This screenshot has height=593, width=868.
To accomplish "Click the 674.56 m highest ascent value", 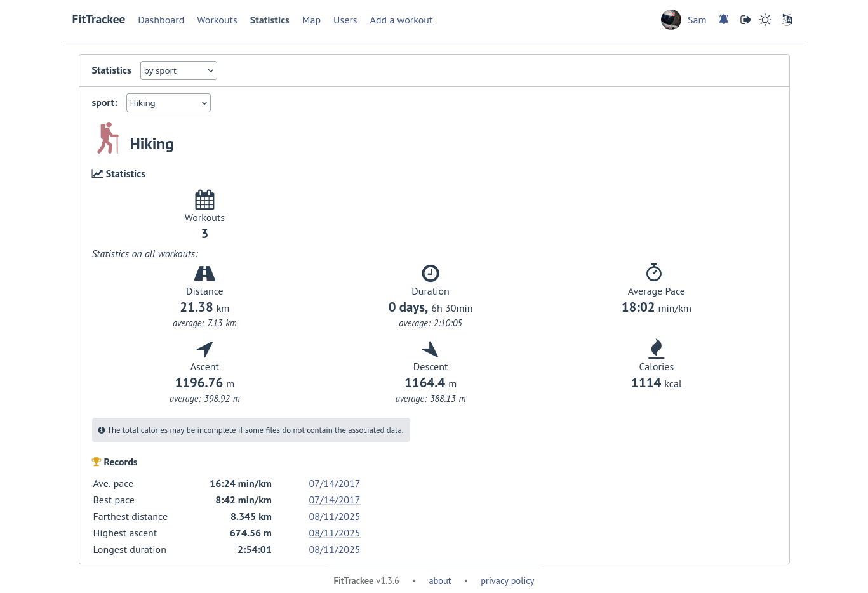I will point(250,533).
